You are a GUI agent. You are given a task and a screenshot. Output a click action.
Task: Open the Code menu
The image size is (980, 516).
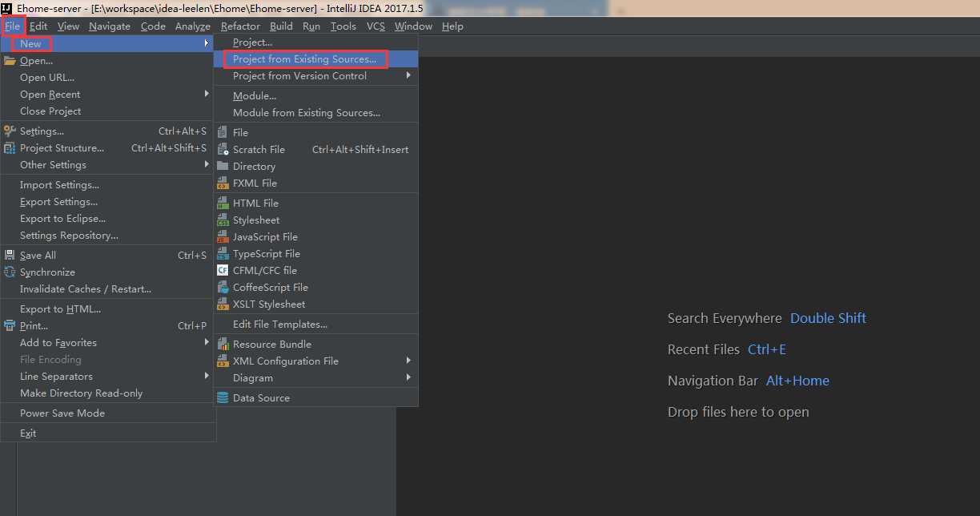[x=153, y=26]
